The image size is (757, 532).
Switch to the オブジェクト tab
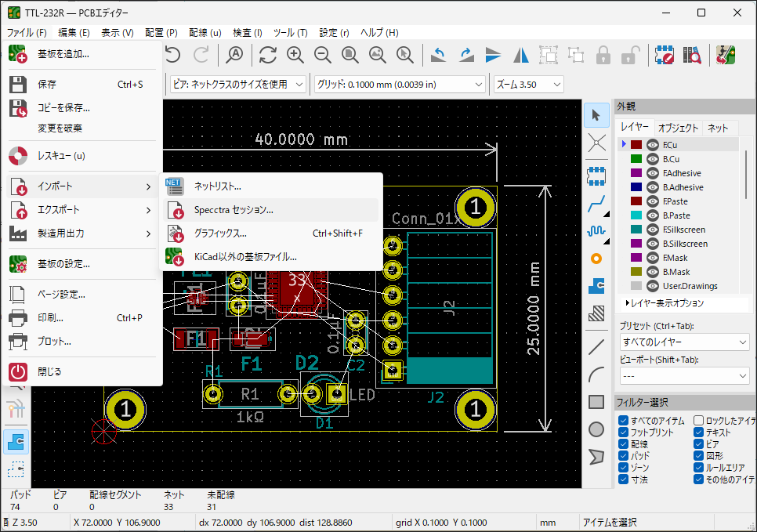tap(679, 128)
